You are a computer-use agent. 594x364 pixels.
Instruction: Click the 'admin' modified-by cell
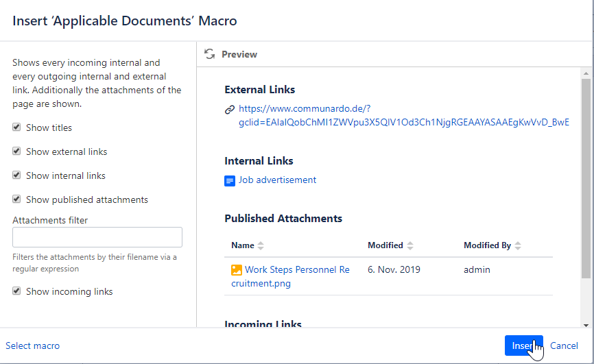(477, 269)
